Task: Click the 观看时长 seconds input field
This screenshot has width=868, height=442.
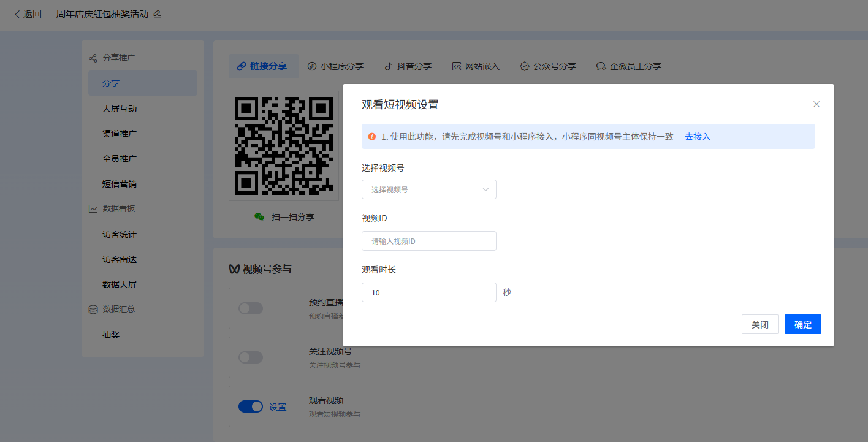Action: 428,292
